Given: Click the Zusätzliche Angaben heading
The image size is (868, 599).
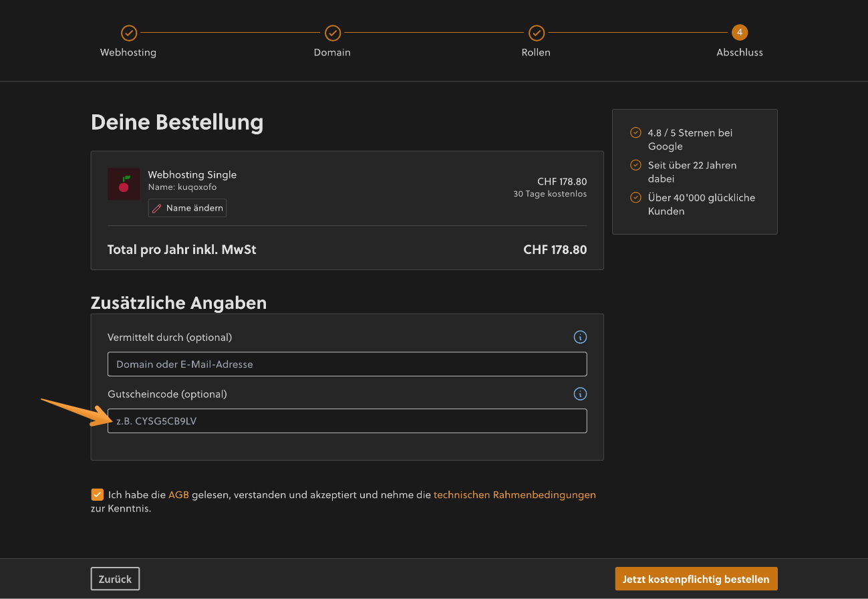Looking at the screenshot, I should [178, 303].
